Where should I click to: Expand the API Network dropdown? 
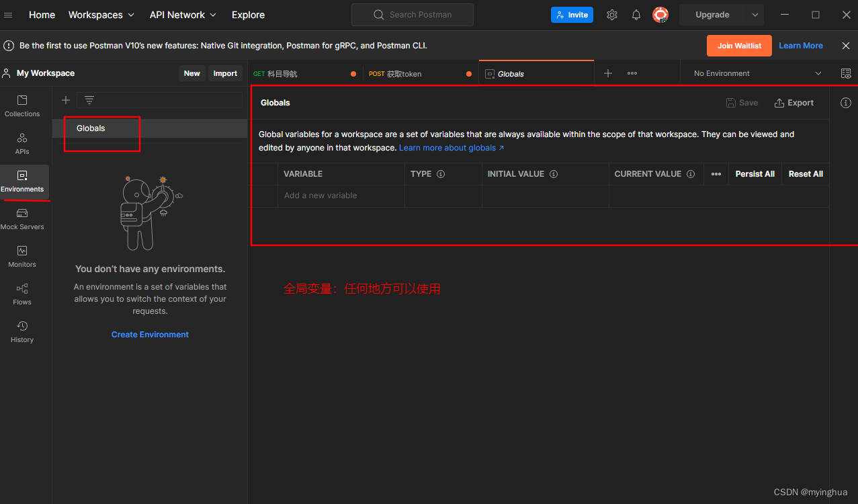(183, 15)
